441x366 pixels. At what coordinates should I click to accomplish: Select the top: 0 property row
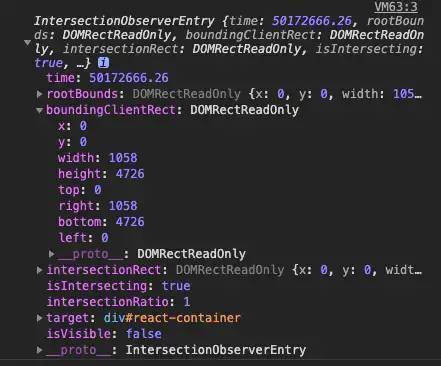click(80, 190)
